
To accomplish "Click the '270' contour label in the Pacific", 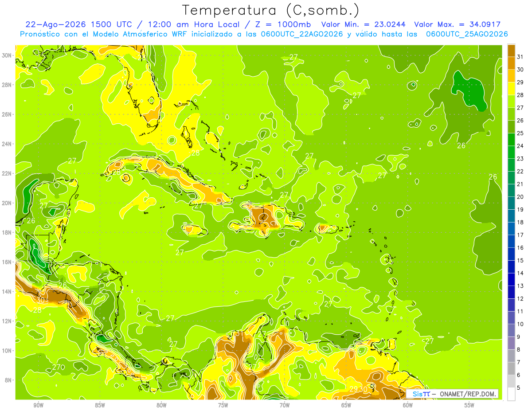I will [x=59, y=367].
